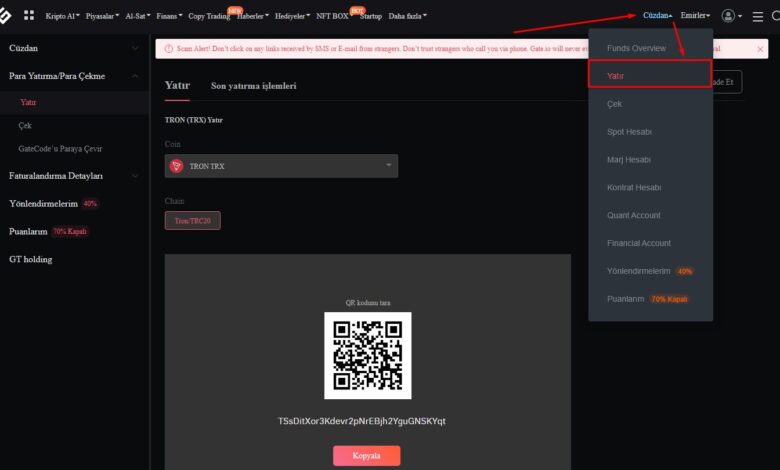Click the Cüzdan menu in top bar
This screenshot has height=470, width=780.
click(x=657, y=15)
